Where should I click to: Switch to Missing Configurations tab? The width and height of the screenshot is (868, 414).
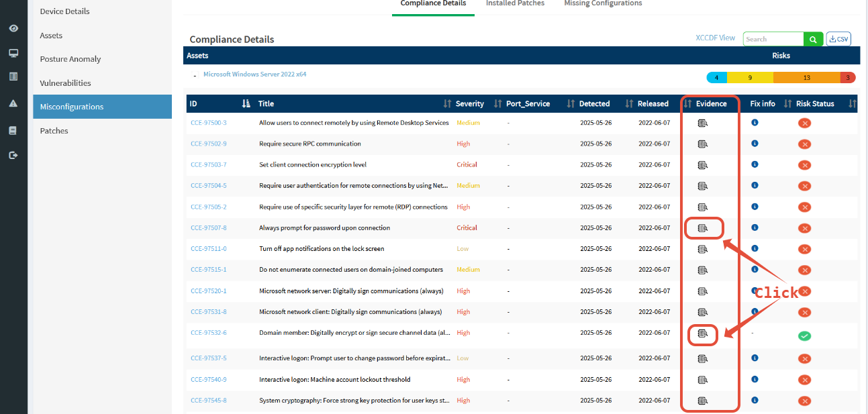(x=603, y=4)
